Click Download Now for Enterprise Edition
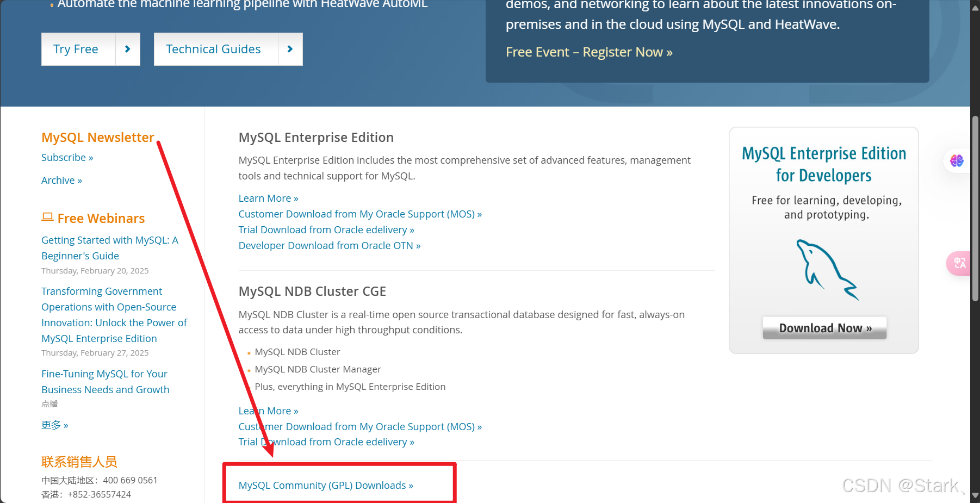 (x=824, y=327)
